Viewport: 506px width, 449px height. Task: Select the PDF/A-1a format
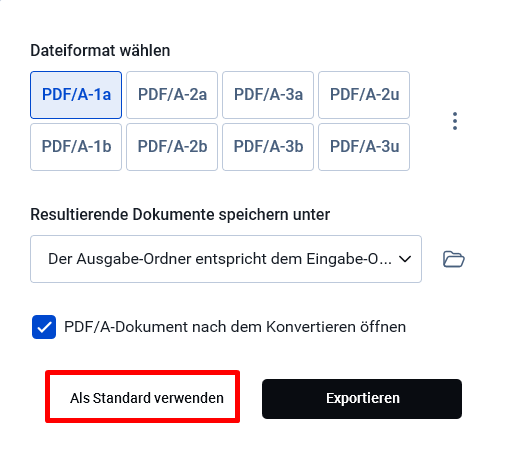pyautogui.click(x=76, y=95)
